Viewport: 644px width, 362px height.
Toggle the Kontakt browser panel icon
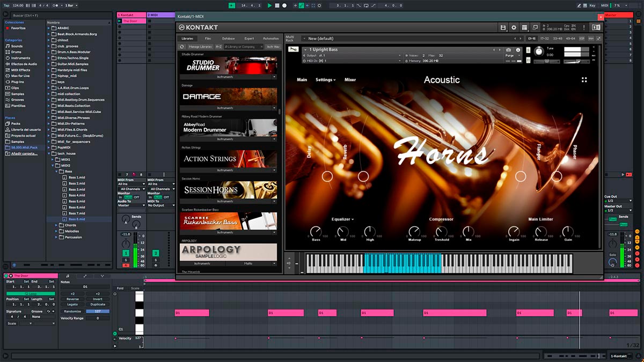[x=596, y=27]
